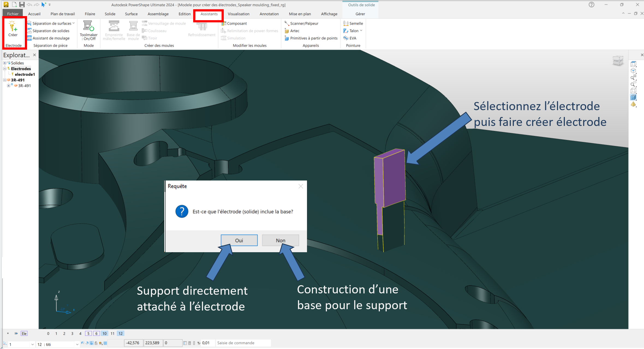Image resolution: width=644 pixels, height=349 pixels.
Task: Open Assistant de moulage
Action: 51,38
